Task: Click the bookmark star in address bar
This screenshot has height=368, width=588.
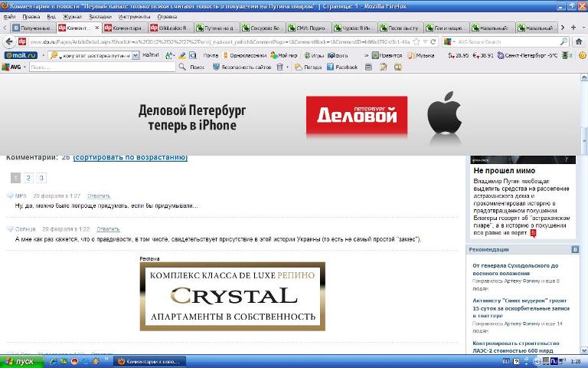Action: coord(416,41)
